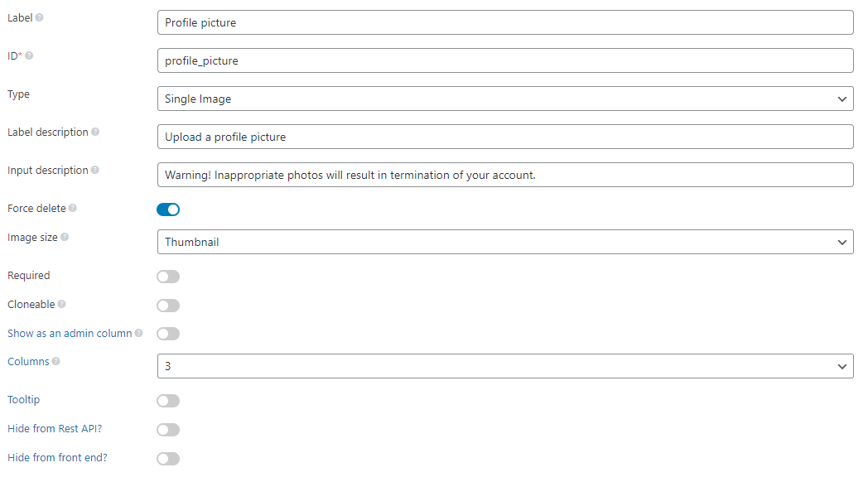Click the Tooltip label link
Viewport: 868px width, 477px height.
click(x=24, y=399)
